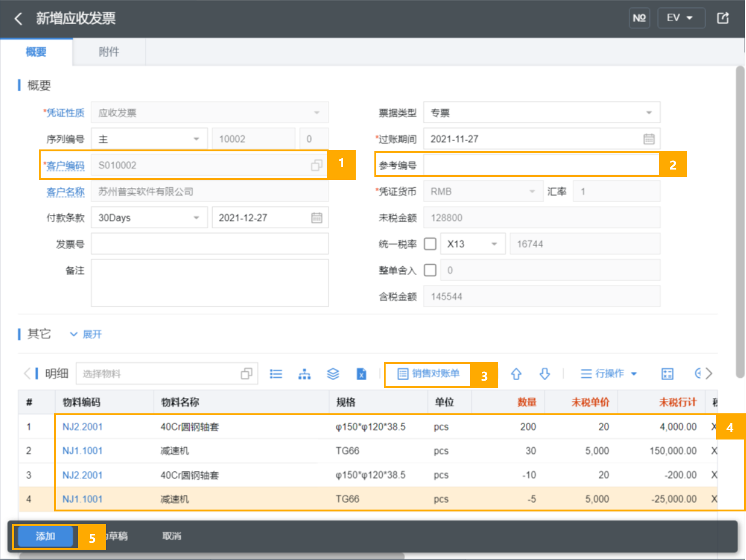This screenshot has height=560, width=746.
Task: Move row up with the up arrow icon
Action: coord(516,374)
